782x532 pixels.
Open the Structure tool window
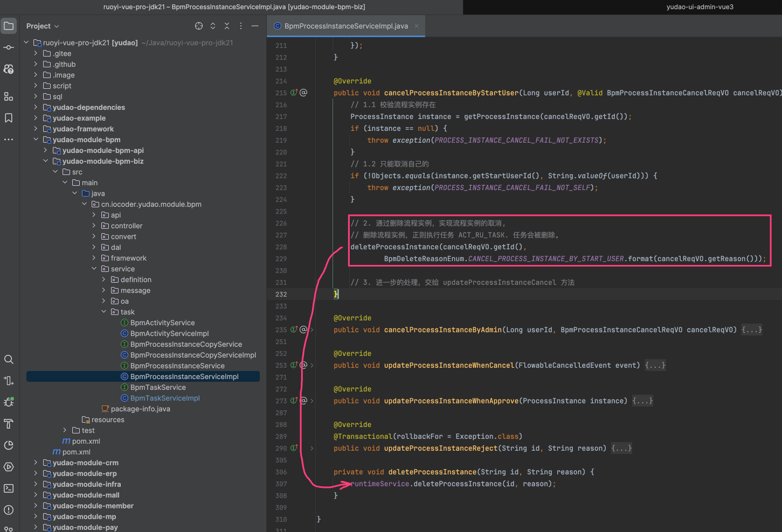(x=9, y=96)
